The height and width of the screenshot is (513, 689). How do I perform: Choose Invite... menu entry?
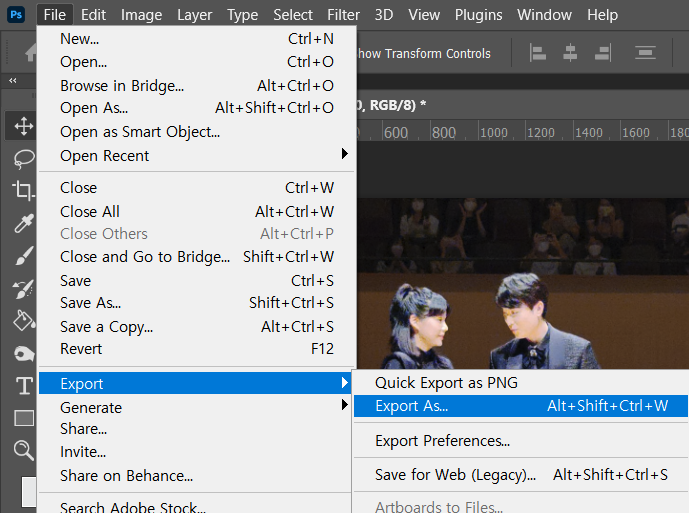(195, 452)
